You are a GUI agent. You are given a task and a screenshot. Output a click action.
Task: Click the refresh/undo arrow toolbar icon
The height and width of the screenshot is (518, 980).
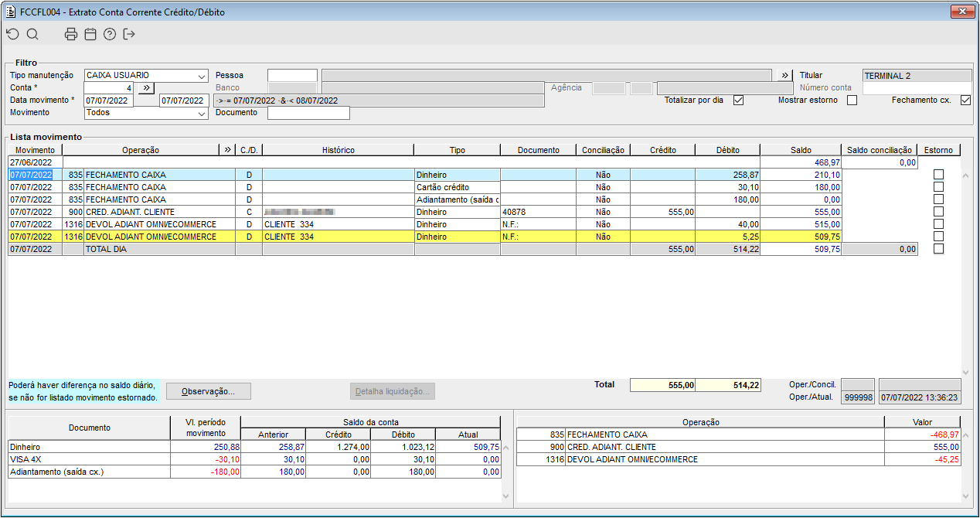12,34
